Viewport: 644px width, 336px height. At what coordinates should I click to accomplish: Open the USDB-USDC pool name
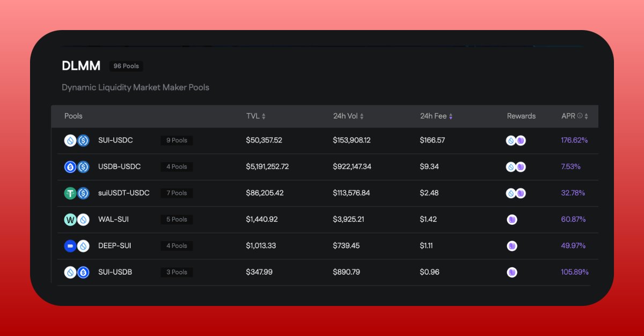[x=119, y=166]
